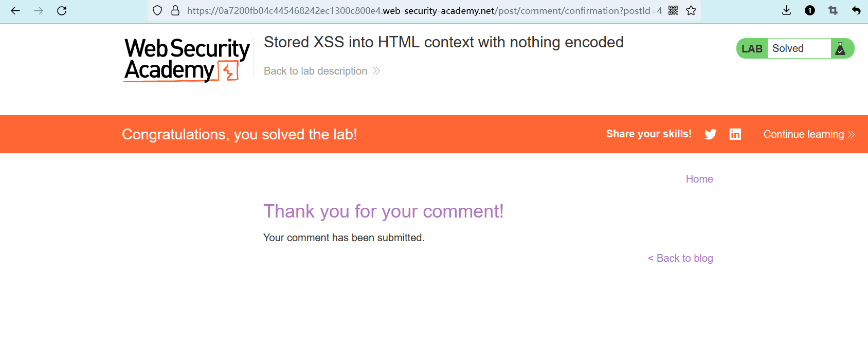Return via Back to blog link
Viewport: 868px width, 342px height.
point(680,258)
